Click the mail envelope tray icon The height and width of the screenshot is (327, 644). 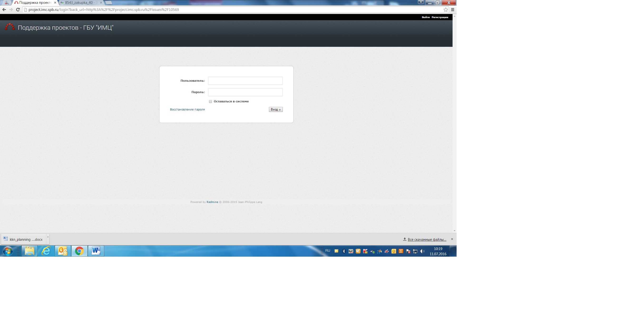[x=337, y=251]
